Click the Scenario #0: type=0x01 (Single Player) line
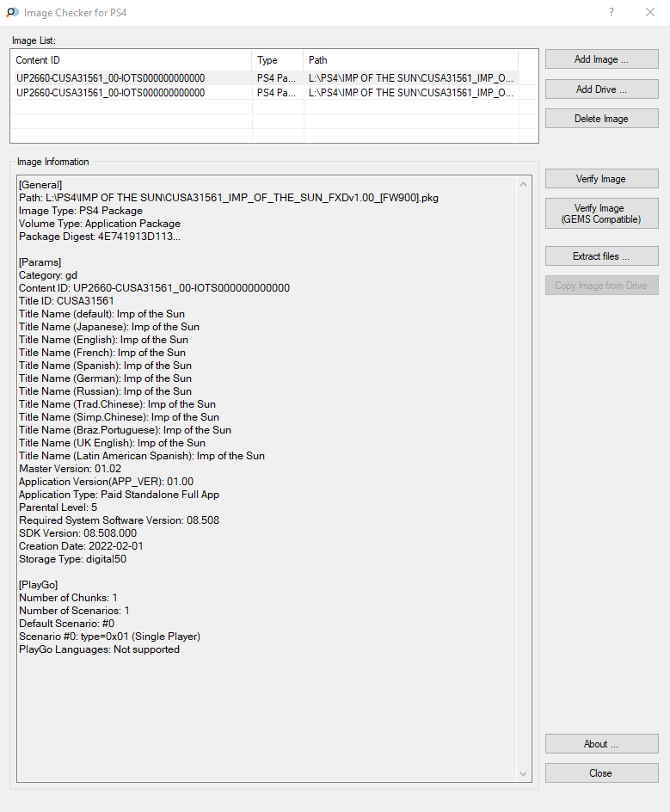Screen dimensions: 670x812 (x=110, y=637)
